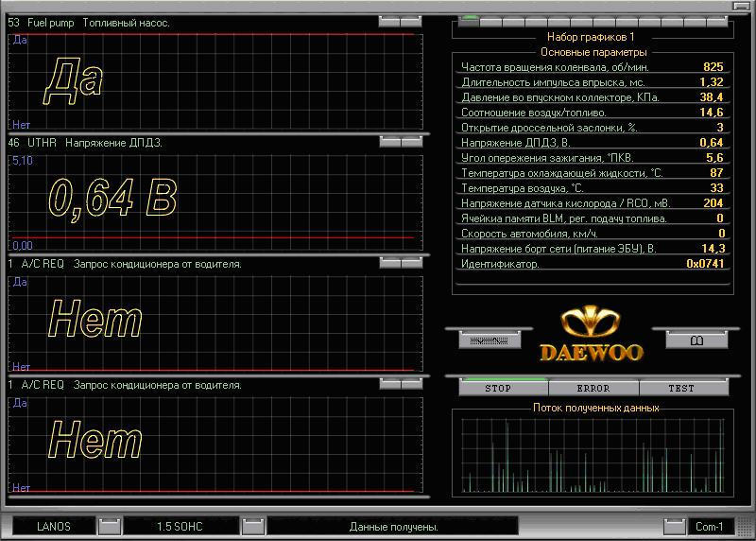Click right small button on UTHR graph header
The image size is (756, 541).
pyautogui.click(x=411, y=142)
